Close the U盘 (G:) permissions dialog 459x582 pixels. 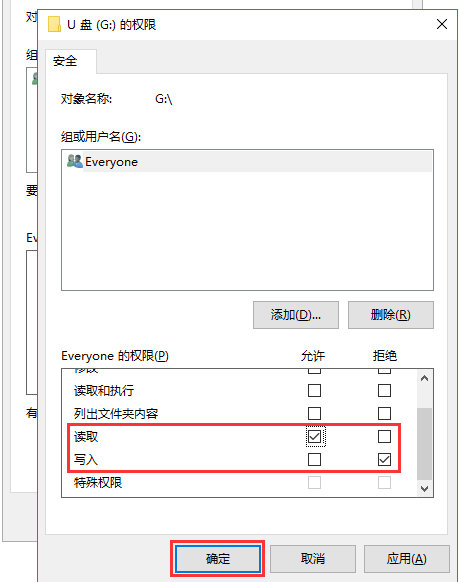[x=442, y=24]
